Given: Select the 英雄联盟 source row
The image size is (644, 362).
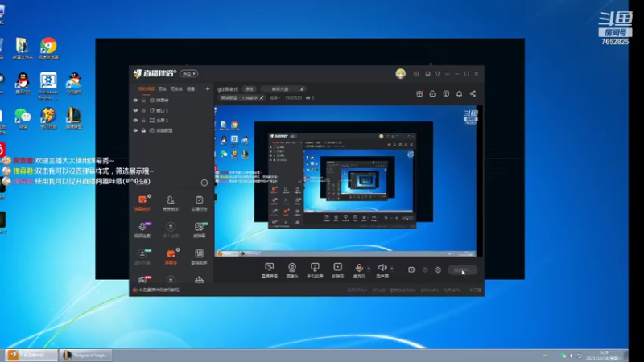Looking at the screenshot, I should [171, 130].
